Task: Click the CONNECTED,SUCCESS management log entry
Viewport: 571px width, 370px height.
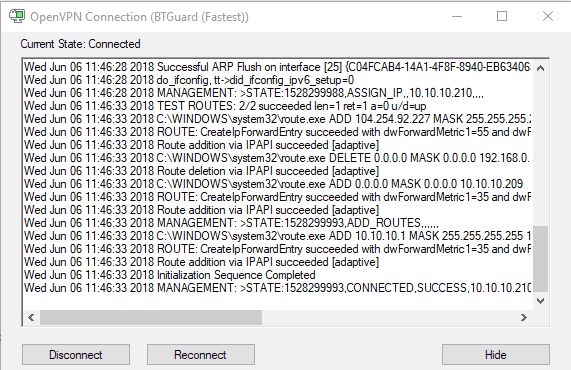Action: pos(277,288)
